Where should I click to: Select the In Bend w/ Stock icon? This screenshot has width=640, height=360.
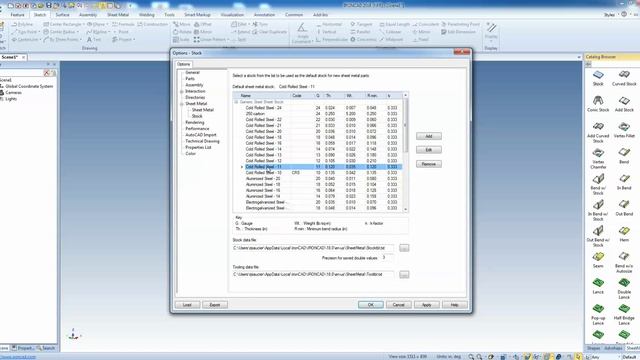pyautogui.click(x=598, y=204)
